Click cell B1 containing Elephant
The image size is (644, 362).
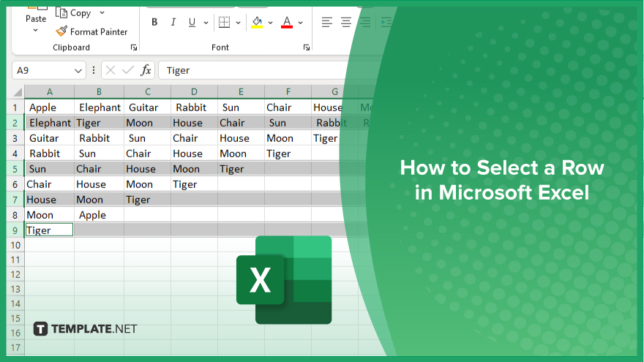coord(99,108)
